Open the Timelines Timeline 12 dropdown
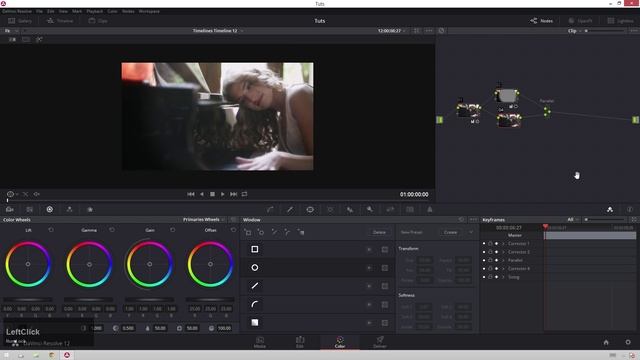The width and height of the screenshot is (640, 360). coord(218,31)
